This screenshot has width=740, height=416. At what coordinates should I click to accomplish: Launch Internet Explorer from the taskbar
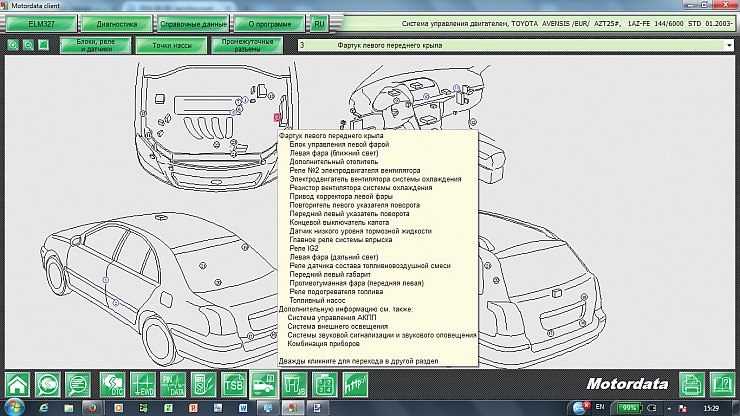pyautogui.click(x=44, y=408)
